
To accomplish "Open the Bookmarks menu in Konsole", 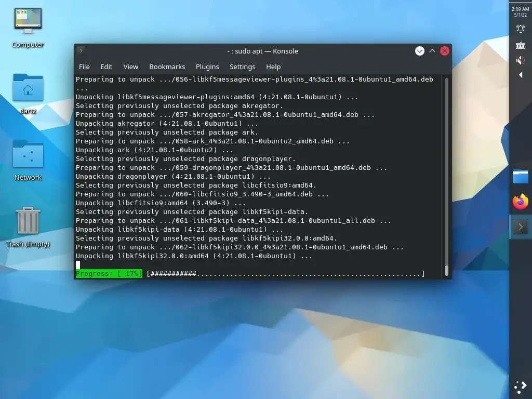I will click(167, 67).
